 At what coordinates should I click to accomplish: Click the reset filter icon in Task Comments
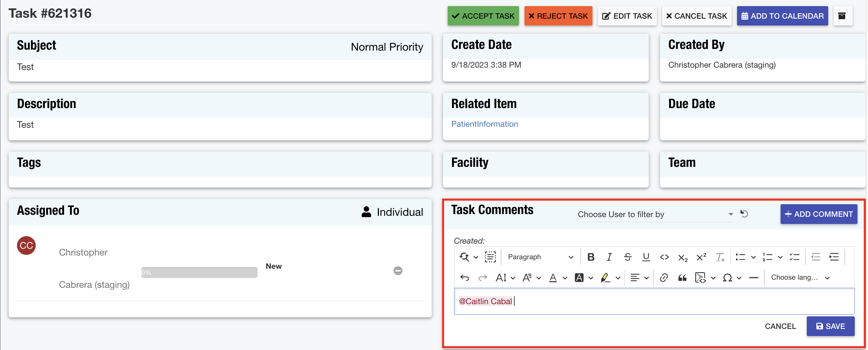click(x=744, y=214)
